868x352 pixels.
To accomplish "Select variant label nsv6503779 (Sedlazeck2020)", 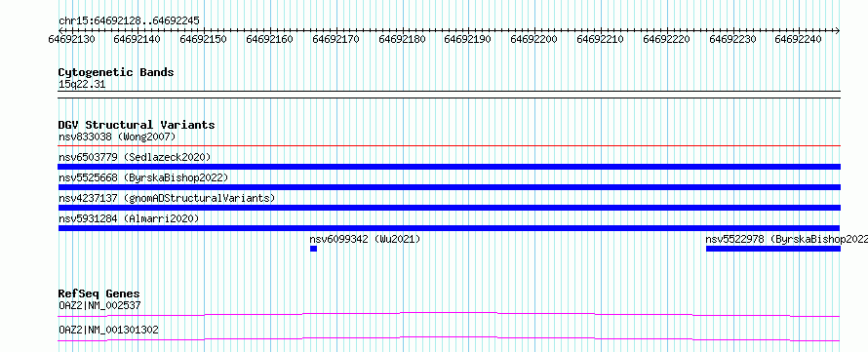I will click(x=135, y=157).
